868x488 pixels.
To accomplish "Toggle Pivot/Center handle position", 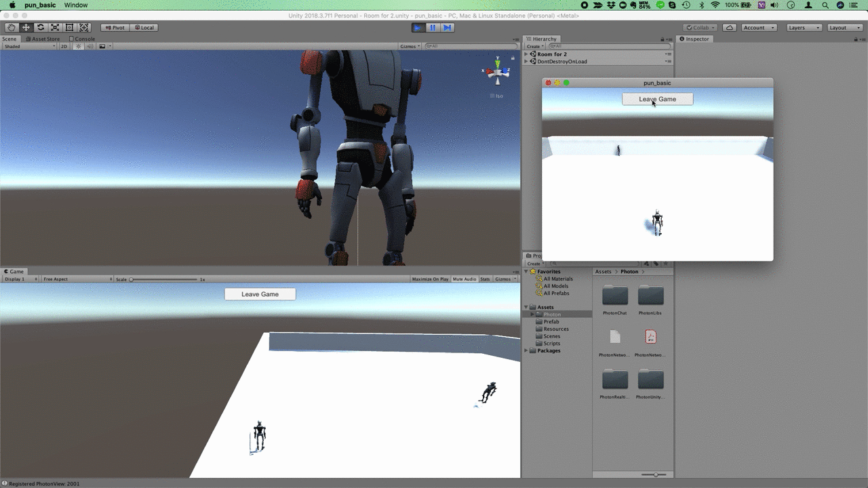I will [115, 28].
